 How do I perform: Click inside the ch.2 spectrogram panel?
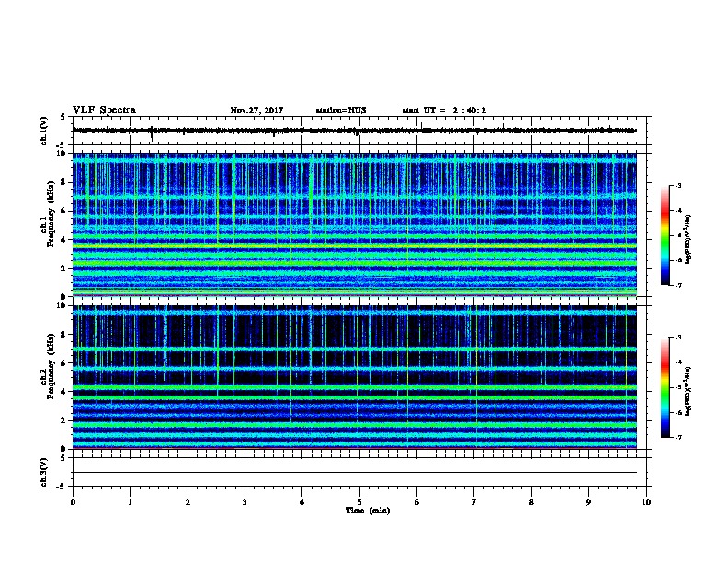[x=354, y=377]
